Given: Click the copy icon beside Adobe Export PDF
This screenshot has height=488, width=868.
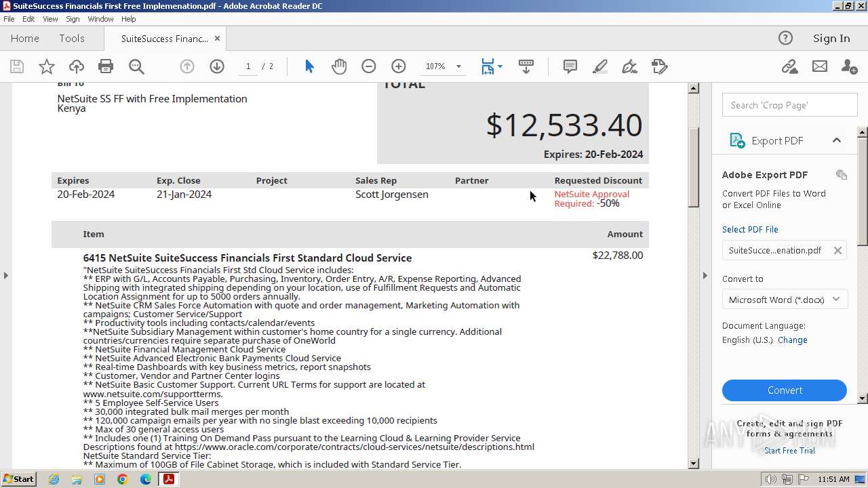Looking at the screenshot, I should point(842,175).
